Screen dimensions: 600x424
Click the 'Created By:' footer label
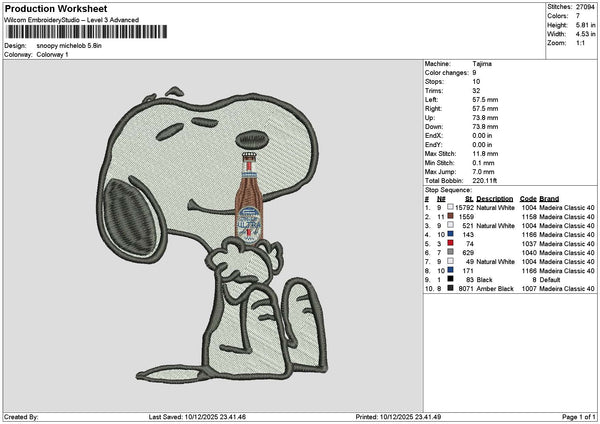coord(21,417)
